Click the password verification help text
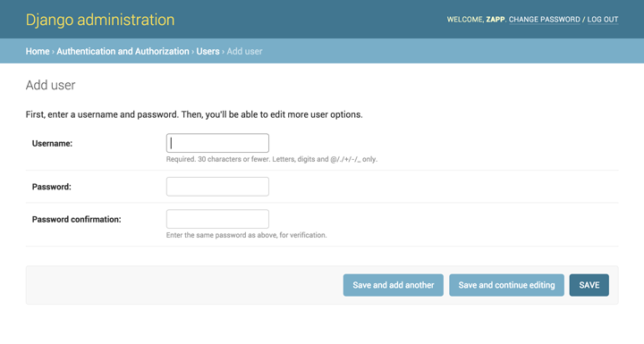The image size is (644, 344). coord(247,235)
